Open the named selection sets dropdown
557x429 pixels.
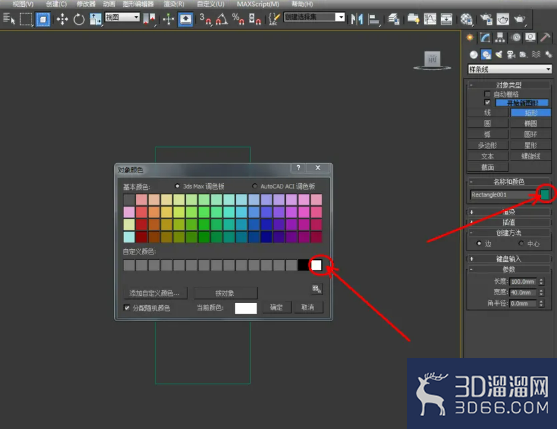[314, 17]
